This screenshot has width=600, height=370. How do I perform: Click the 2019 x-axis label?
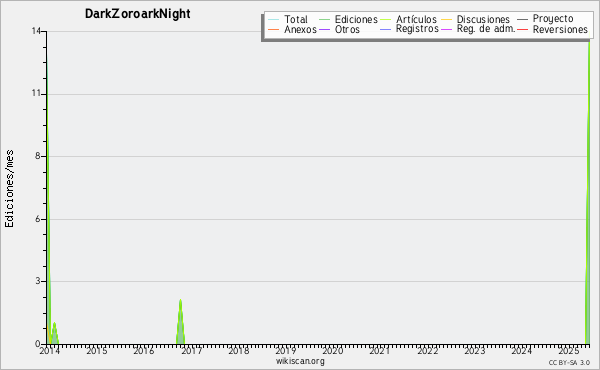tap(285, 350)
